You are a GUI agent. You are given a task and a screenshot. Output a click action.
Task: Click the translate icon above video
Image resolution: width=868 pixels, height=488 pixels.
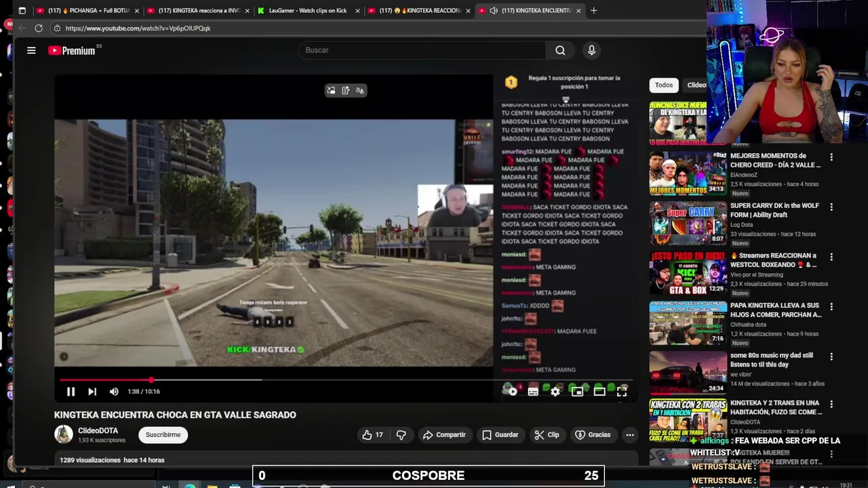(360, 91)
